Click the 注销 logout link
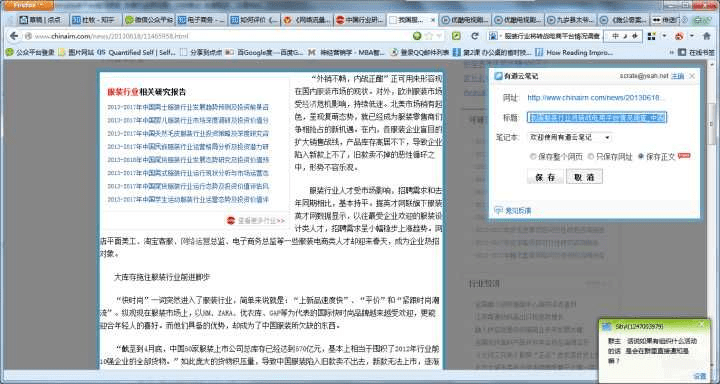The width and height of the screenshot is (720, 384). (678, 76)
